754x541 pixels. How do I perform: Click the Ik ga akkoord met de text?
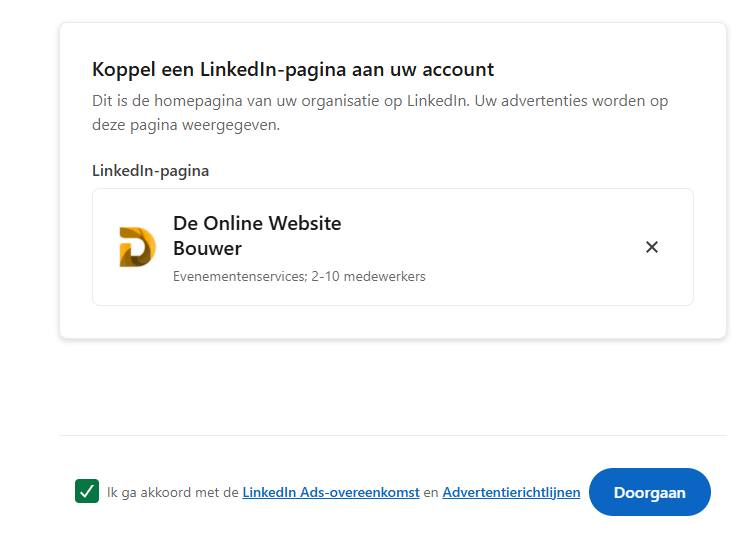click(173, 492)
